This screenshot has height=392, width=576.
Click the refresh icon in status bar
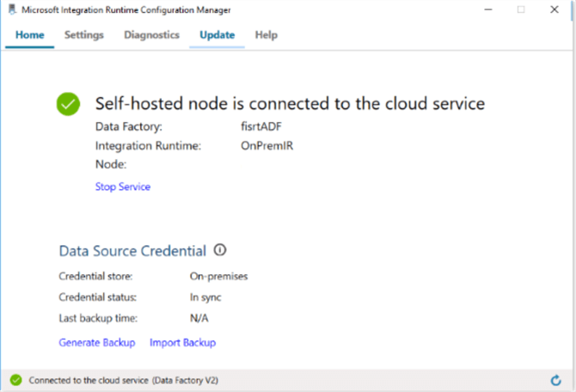coord(555,380)
